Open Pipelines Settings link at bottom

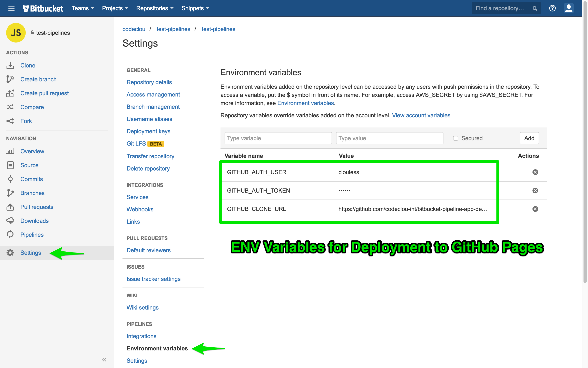(x=137, y=361)
